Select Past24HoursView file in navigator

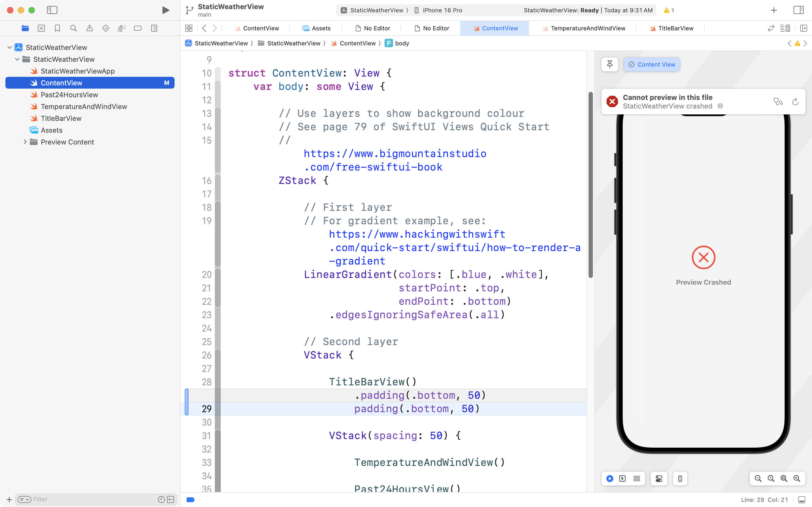tap(69, 95)
